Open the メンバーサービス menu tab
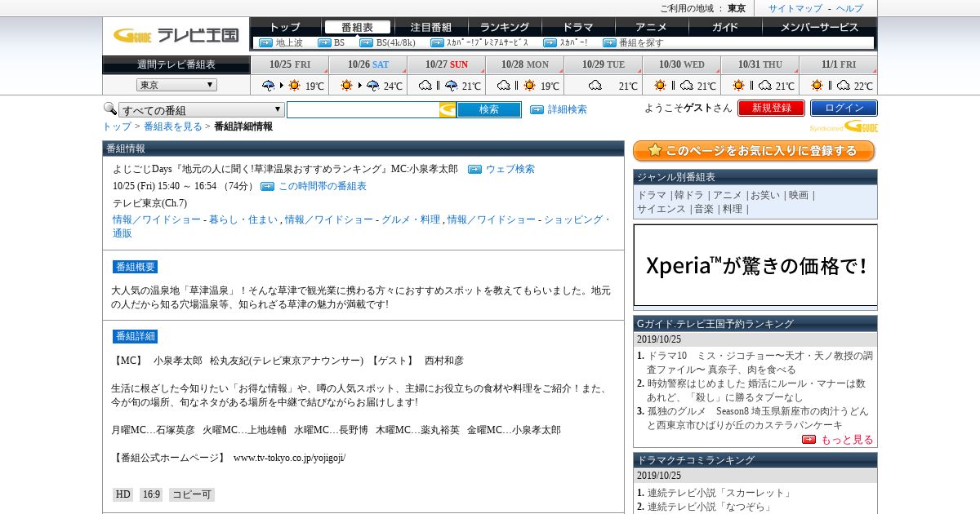Image resolution: width=980 pixels, height=514 pixels. click(x=819, y=27)
